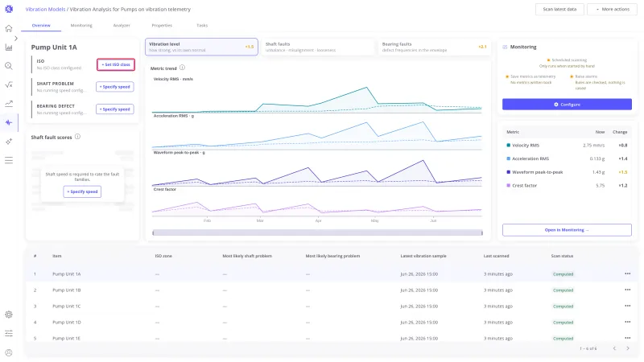The image size is (644, 362).
Task: Click Acceleration RMS blue color swatch
Action: [509, 158]
